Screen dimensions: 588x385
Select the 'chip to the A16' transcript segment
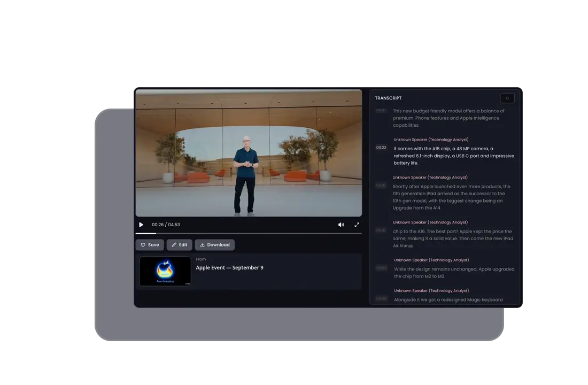tap(452, 238)
